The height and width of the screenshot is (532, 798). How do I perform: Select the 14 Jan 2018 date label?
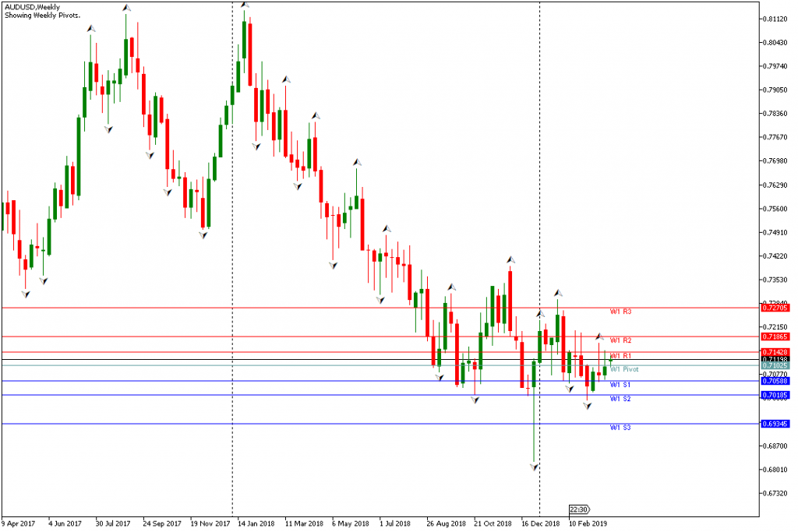256,524
